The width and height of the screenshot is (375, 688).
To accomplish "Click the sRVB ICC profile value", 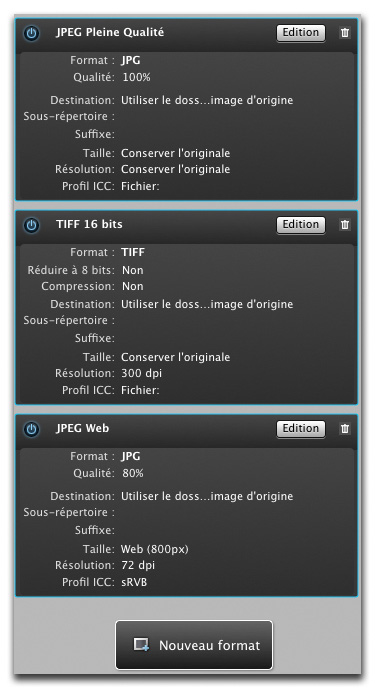I will point(134,583).
